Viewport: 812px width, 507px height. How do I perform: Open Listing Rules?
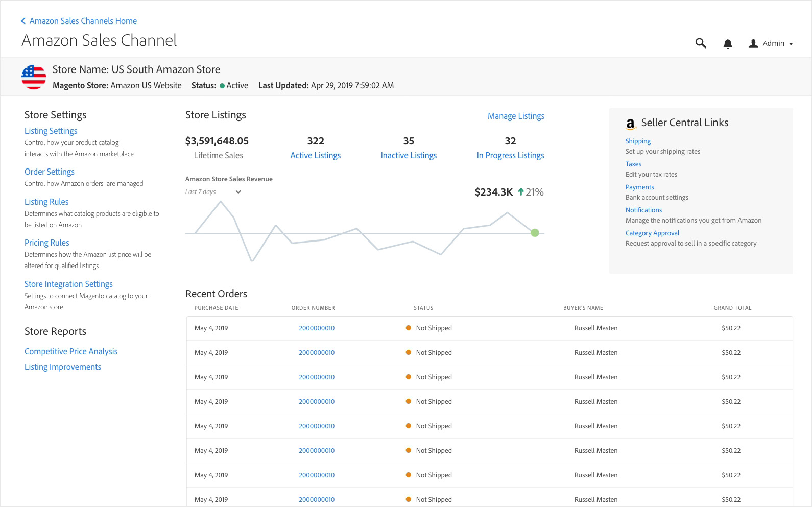[x=46, y=202]
